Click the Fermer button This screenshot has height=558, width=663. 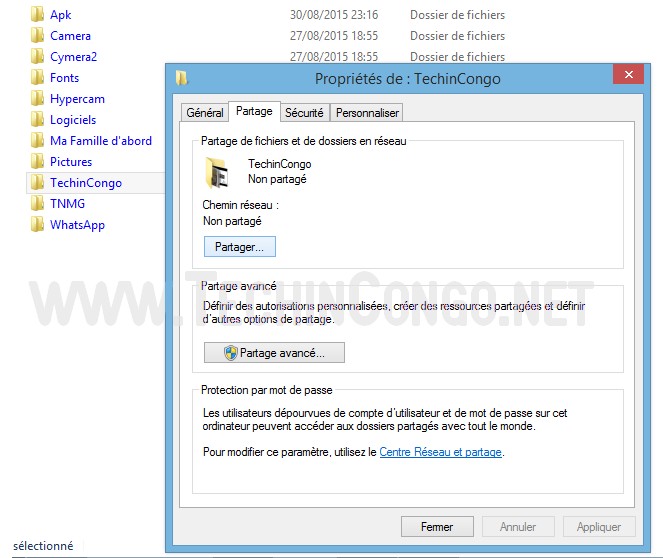437,527
